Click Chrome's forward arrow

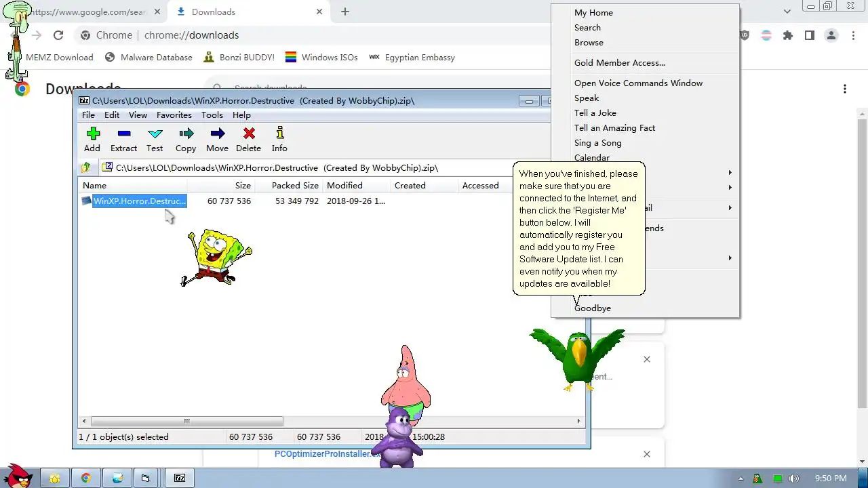36,35
